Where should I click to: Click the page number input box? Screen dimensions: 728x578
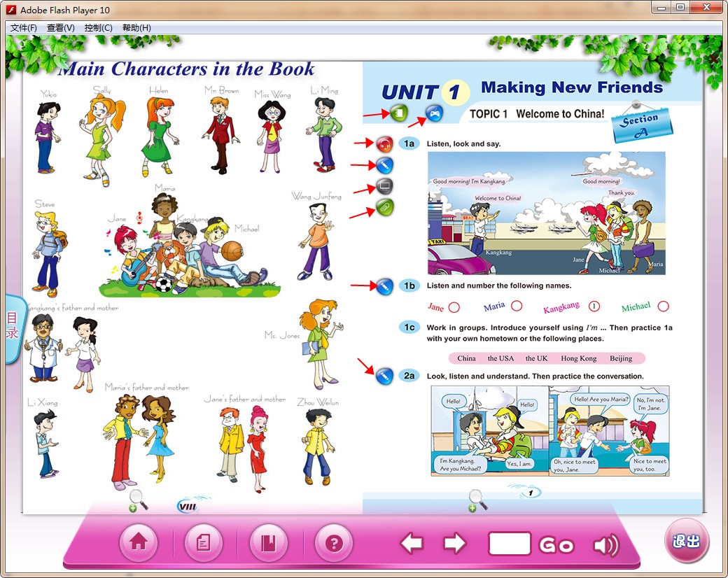pyautogui.click(x=510, y=543)
